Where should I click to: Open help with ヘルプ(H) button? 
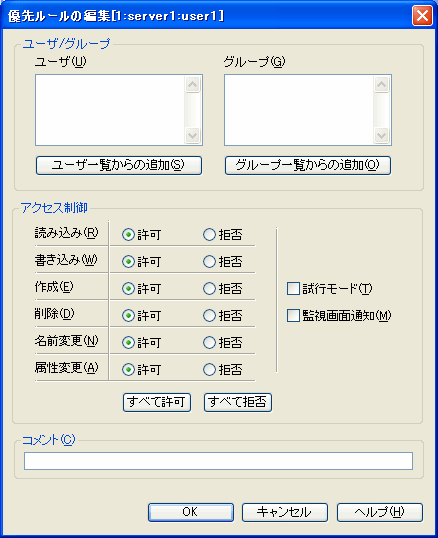pos(380,512)
